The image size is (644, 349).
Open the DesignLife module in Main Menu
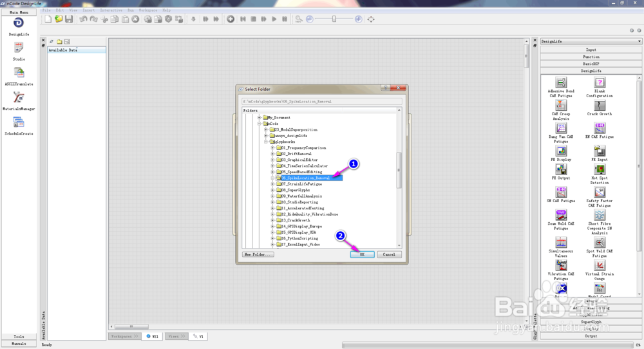pos(19,26)
